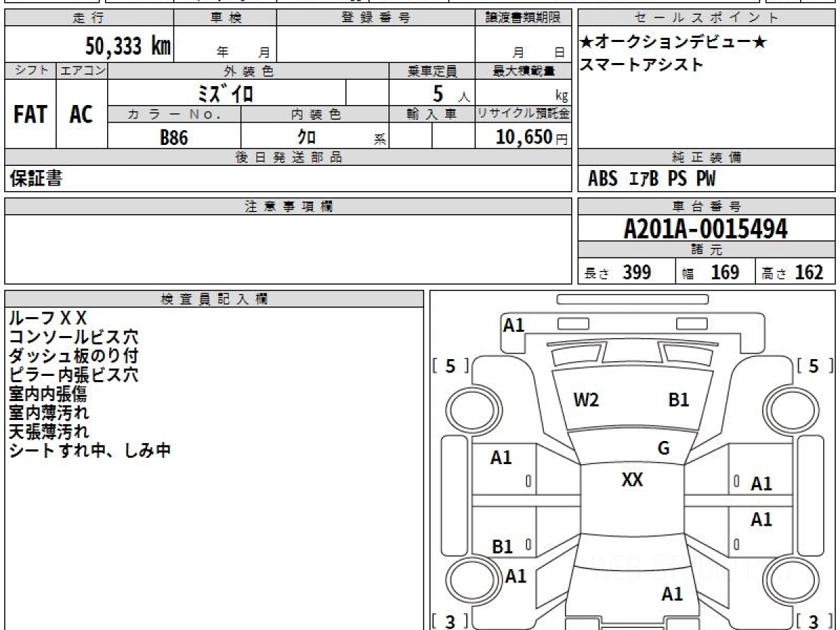The image size is (840, 630).
Task: Select the right-side [ 3 ] tire rating
Action: pos(814,620)
